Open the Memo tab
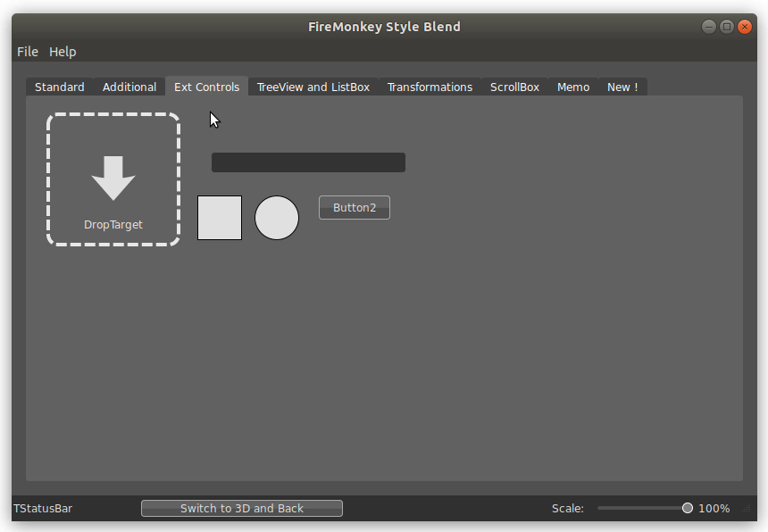 point(573,87)
